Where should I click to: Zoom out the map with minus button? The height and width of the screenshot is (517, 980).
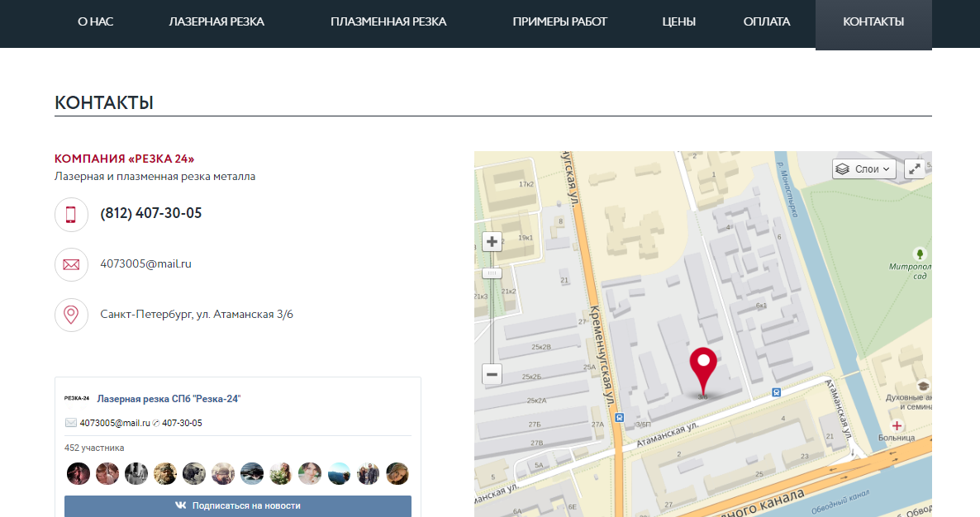[492, 374]
